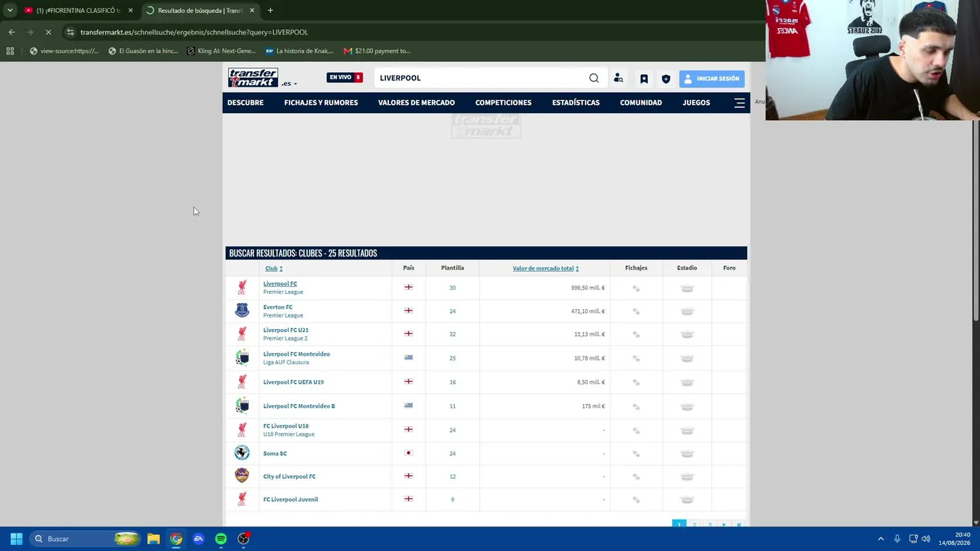980x551 pixels.
Task: Switch to the FIORENTINA YouTube tab
Action: [78, 11]
